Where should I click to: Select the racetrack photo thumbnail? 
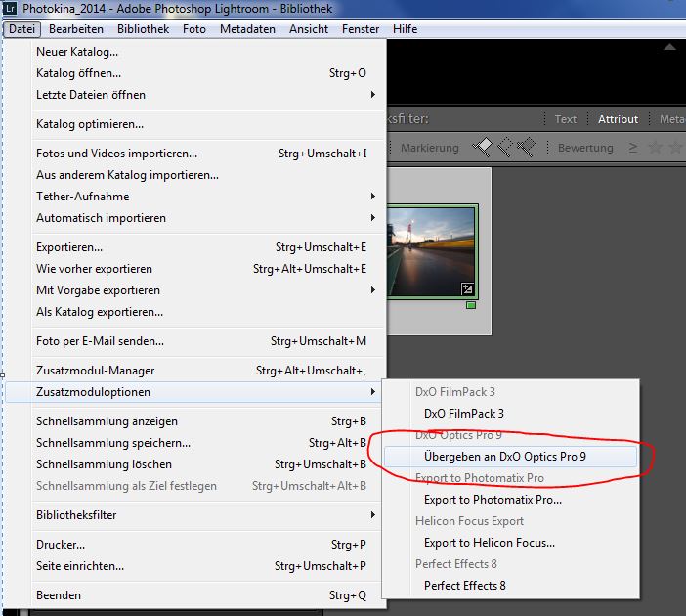pyautogui.click(x=432, y=251)
